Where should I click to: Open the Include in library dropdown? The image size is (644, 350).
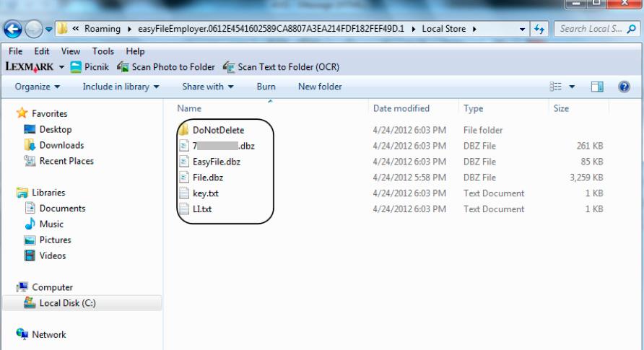pos(121,87)
